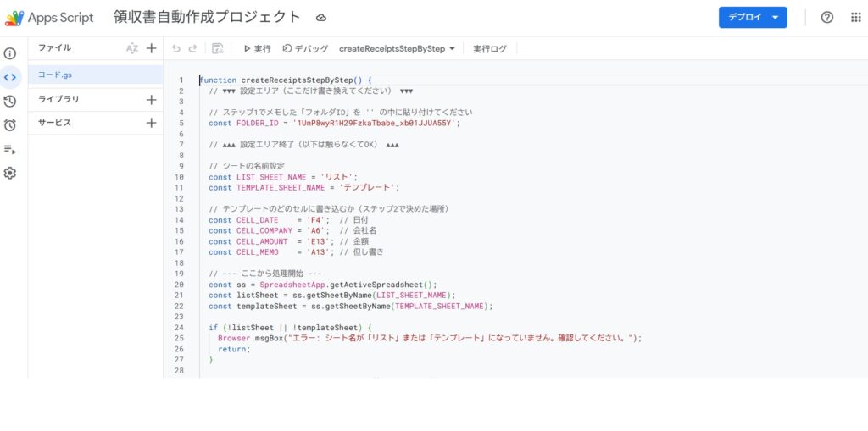Select the Editor code icon in sidebar
Image resolution: width=868 pixels, height=431 pixels.
10,77
